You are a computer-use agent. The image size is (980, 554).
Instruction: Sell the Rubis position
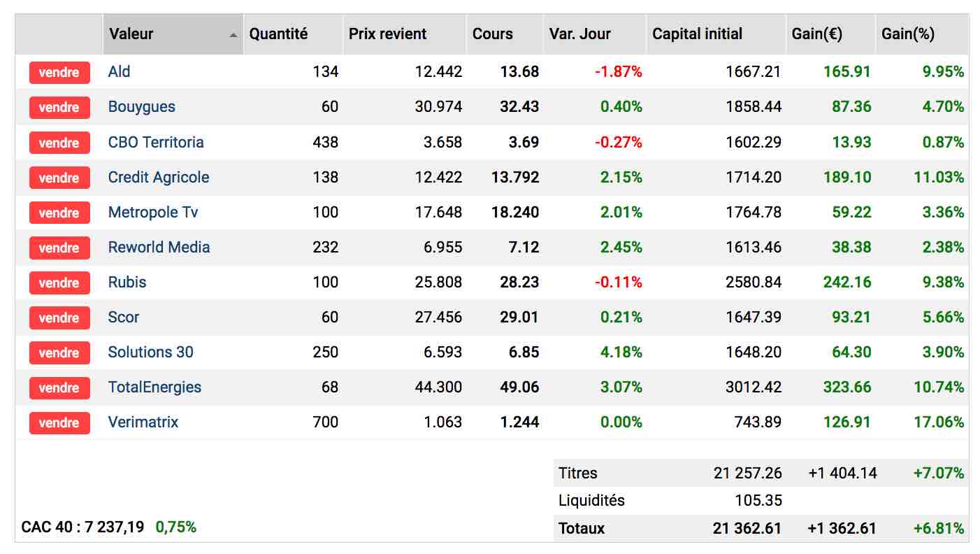(x=59, y=282)
